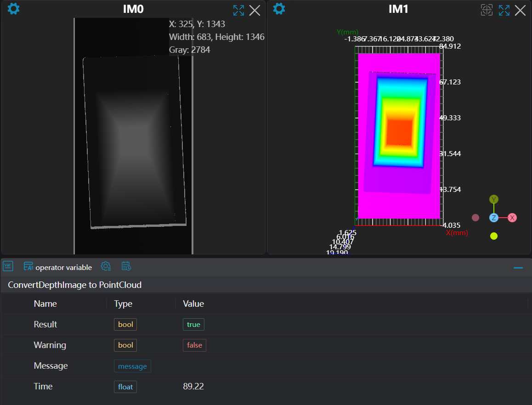This screenshot has width=532, height=405.
Task: Open the IM0 viewer settings gear
Action: point(14,9)
